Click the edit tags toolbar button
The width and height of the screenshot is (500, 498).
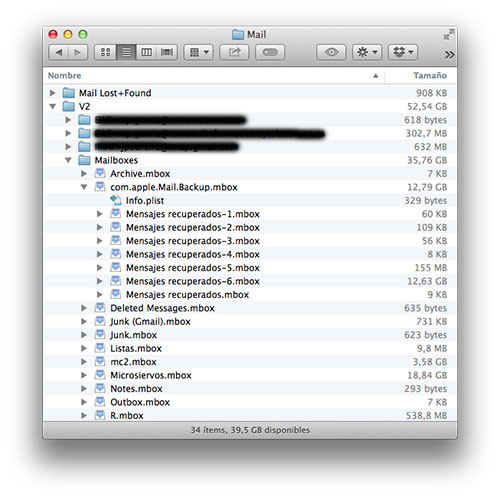270,52
